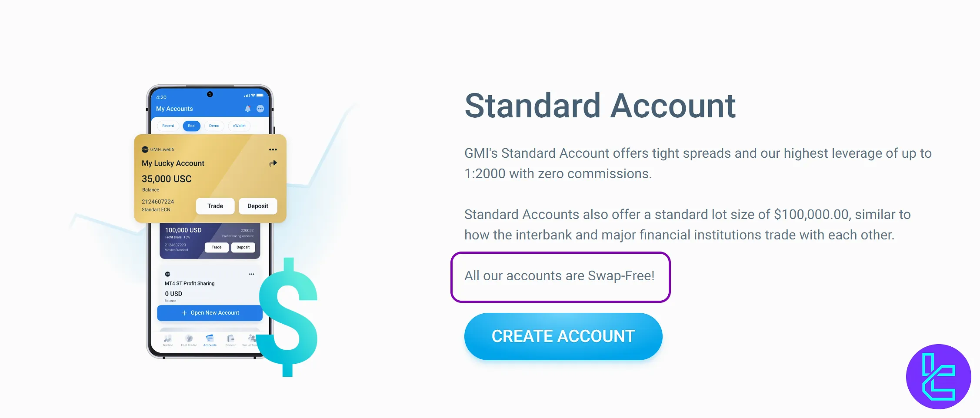Expand MT4 ST Profit Sharing options menu
The width and height of the screenshot is (980, 418).
(251, 274)
